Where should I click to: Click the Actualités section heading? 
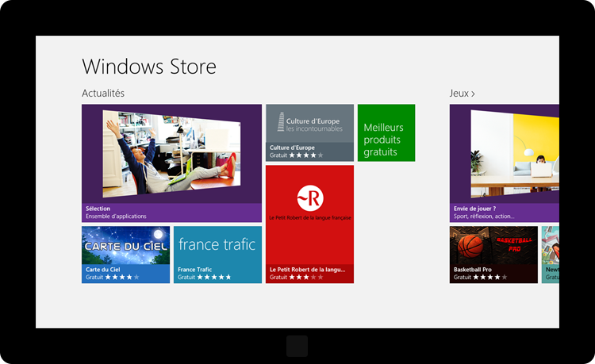pos(103,94)
